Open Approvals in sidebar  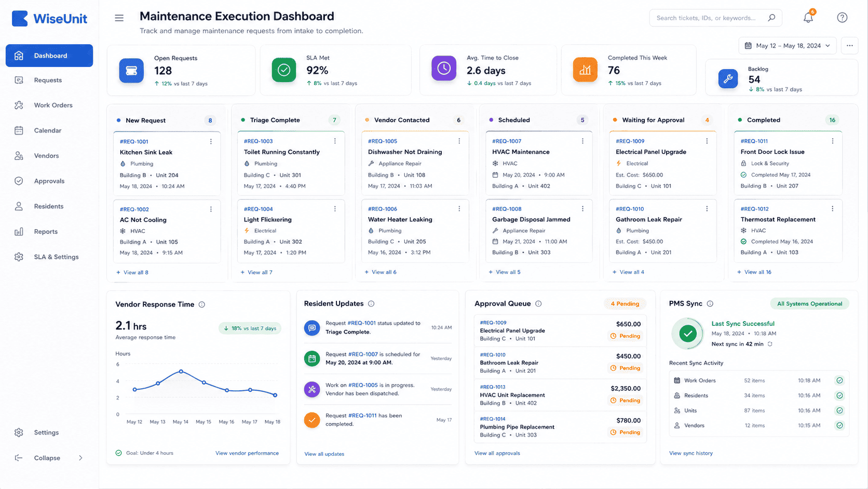[49, 181]
